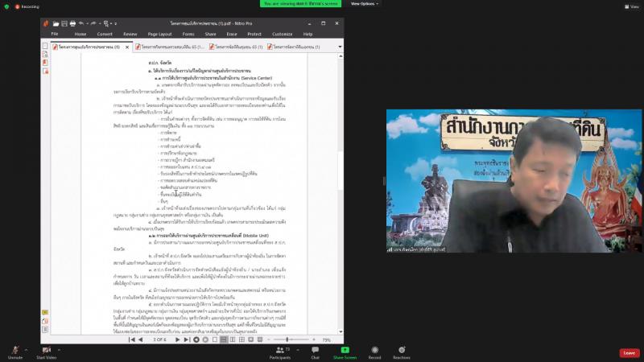Close the first open PDF document tab
The height and width of the screenshot is (362, 644).
point(127,47)
